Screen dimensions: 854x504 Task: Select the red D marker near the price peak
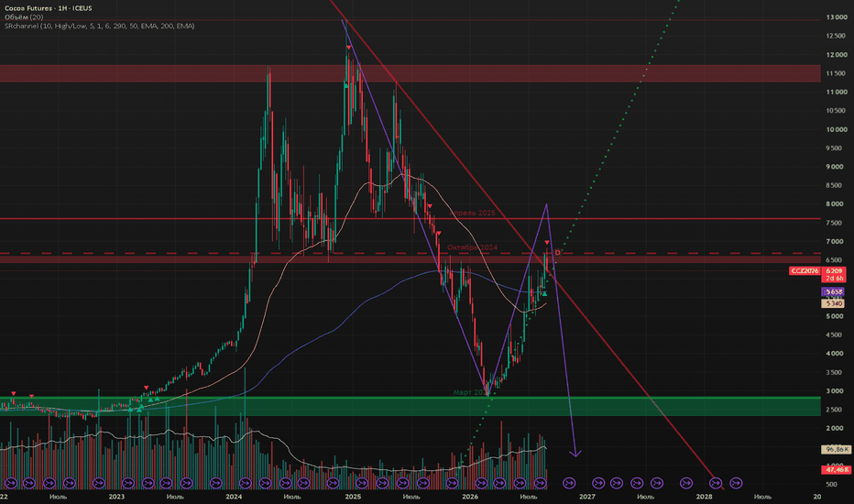pyautogui.click(x=557, y=252)
